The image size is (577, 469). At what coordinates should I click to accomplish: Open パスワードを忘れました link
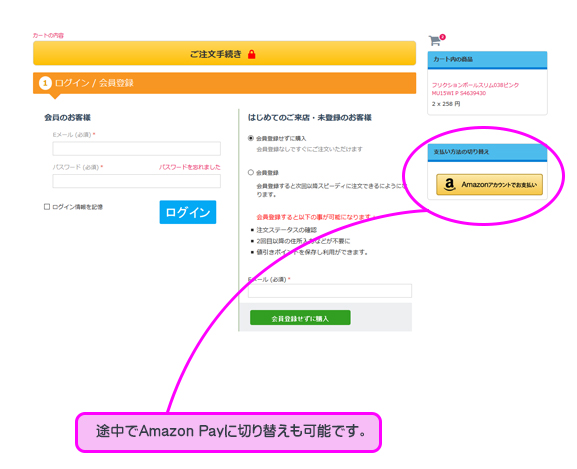[x=190, y=167]
